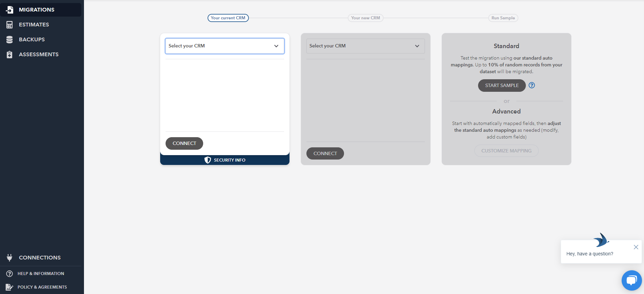Viewport: 644px width, 294px height.
Task: Click Connect under new CRM
Action: (x=325, y=153)
